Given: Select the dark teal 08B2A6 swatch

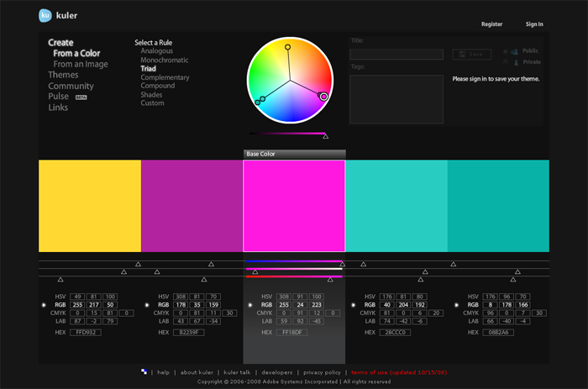Looking at the screenshot, I should 498,206.
